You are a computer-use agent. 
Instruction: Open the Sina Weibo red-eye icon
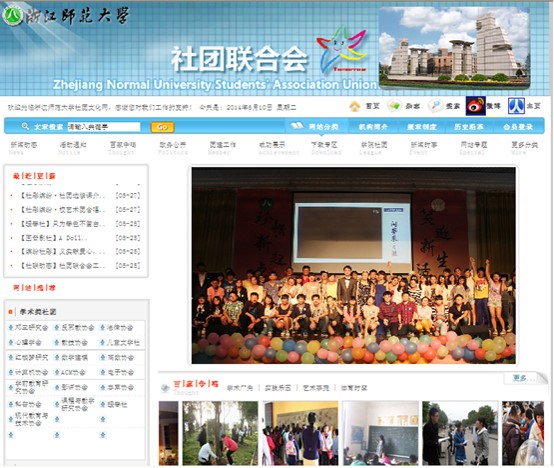(476, 106)
